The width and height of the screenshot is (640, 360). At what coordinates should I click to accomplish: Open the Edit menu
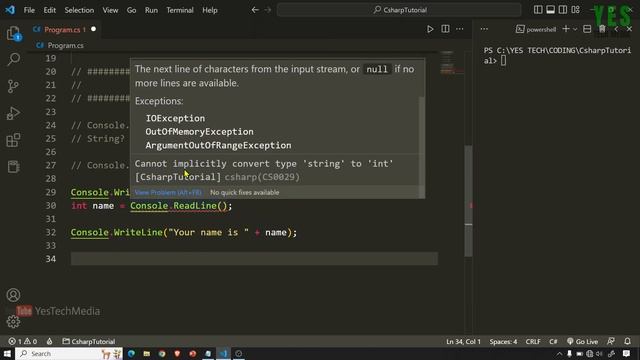point(49,10)
